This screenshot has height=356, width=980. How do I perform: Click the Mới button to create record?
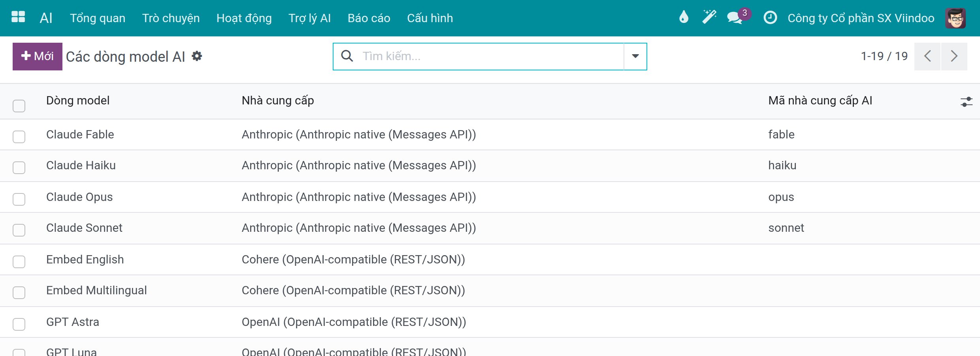pos(38,56)
